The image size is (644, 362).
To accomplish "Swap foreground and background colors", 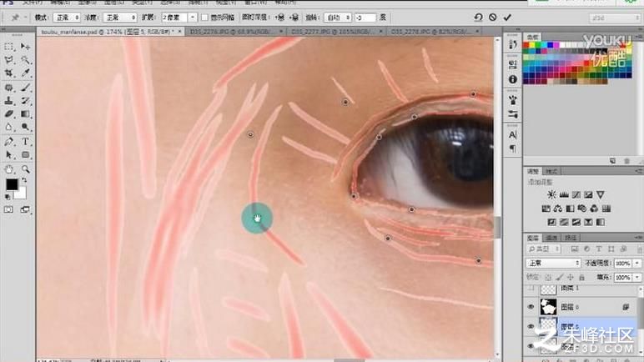I will (x=24, y=180).
